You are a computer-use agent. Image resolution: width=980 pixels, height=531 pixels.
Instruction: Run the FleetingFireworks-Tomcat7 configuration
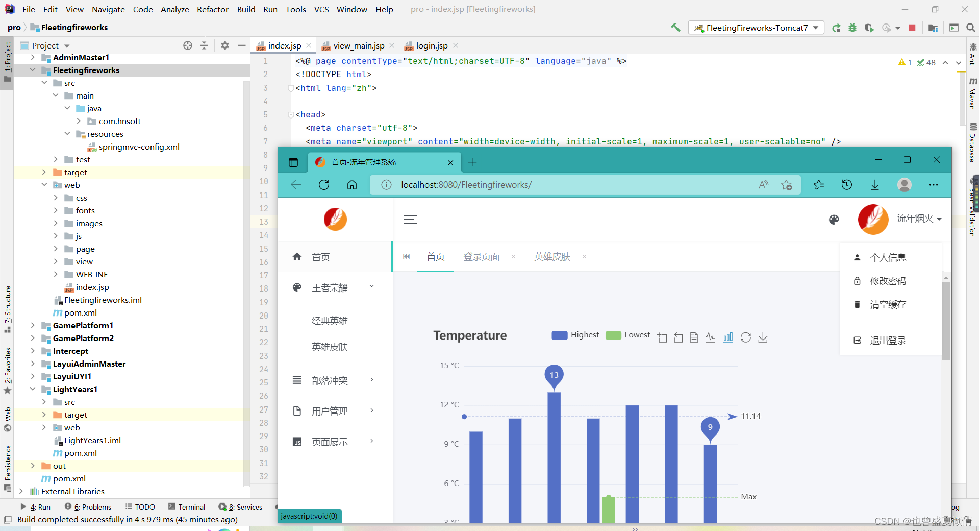836,28
